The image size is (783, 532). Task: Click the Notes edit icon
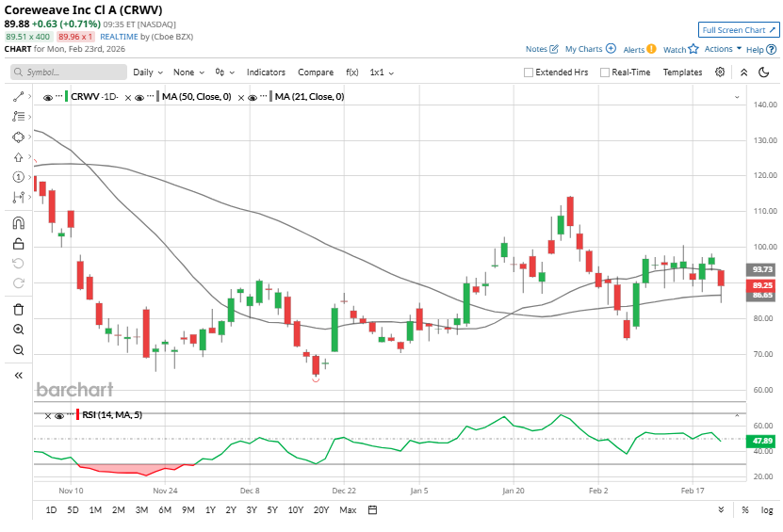(554, 49)
